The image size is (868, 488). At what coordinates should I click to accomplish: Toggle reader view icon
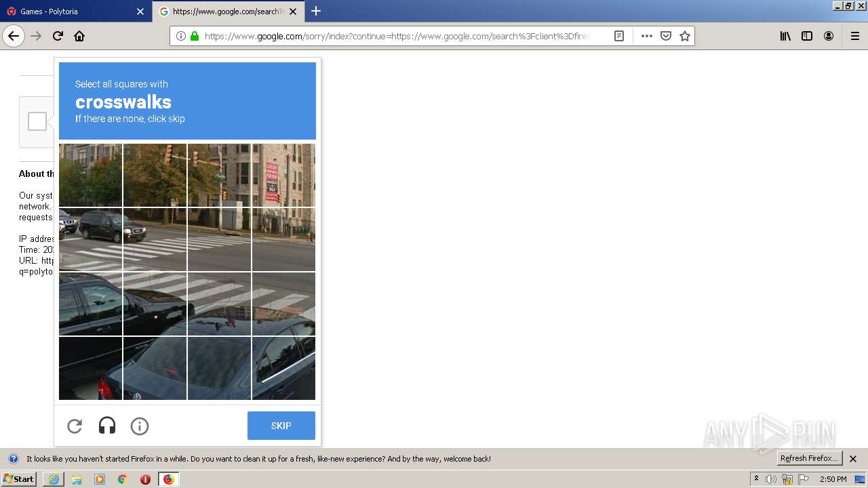619,36
